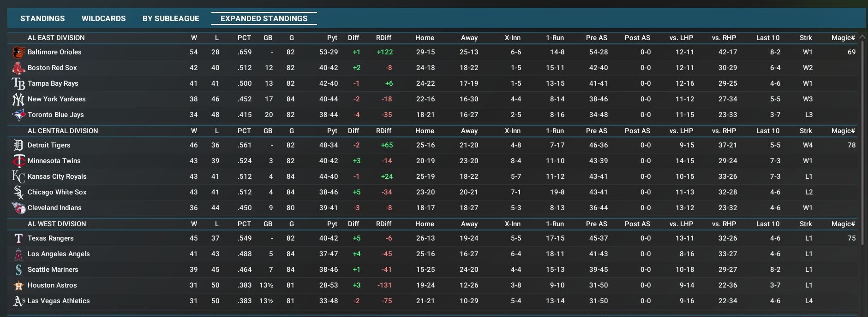
Task: Open the Minnesota Twins team link
Action: click(x=54, y=161)
